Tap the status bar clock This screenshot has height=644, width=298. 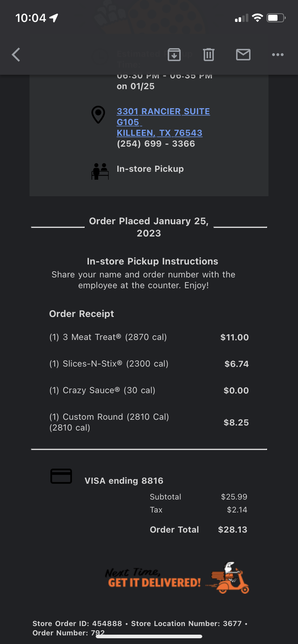coord(31,18)
